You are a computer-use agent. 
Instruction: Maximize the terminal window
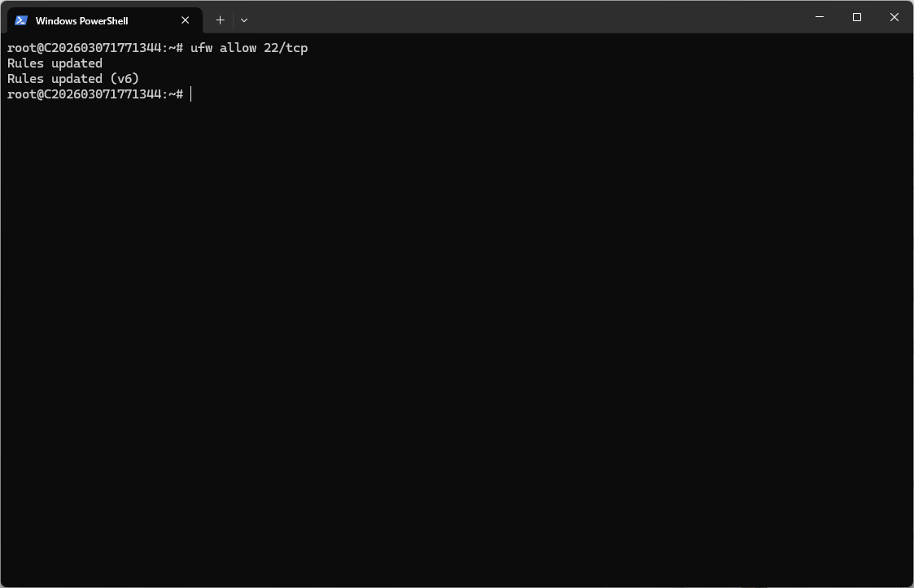tap(857, 17)
